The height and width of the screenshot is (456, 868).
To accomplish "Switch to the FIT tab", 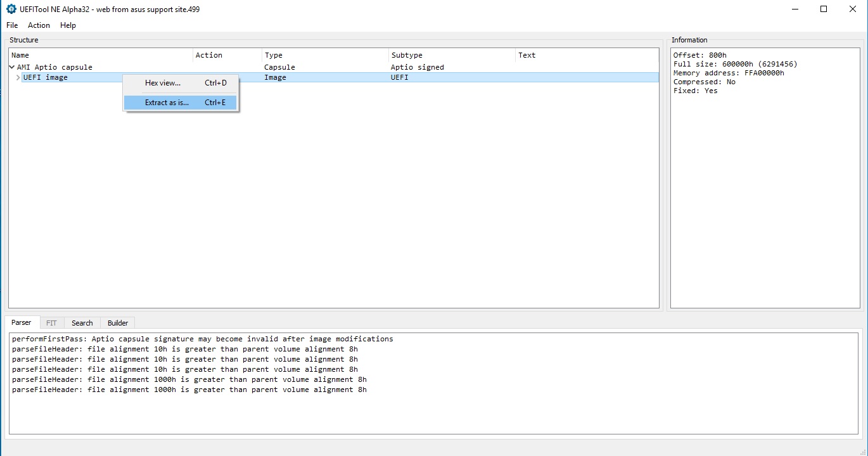I will (51, 323).
